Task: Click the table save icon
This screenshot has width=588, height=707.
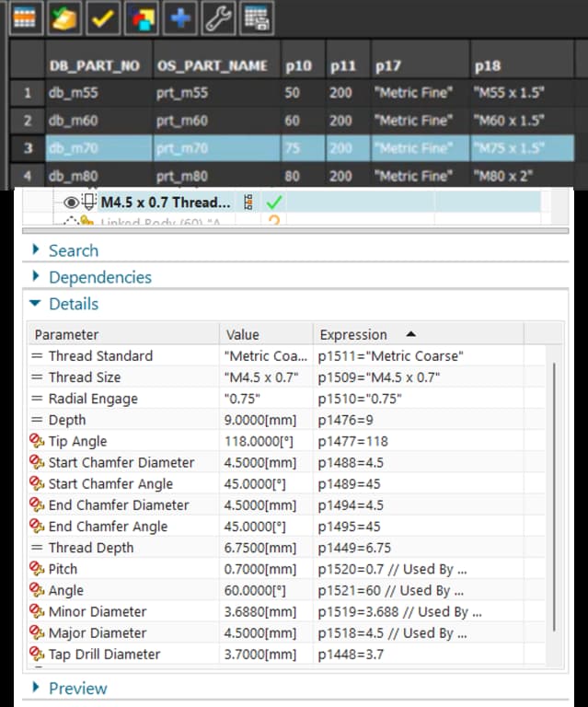Action: coord(257,17)
